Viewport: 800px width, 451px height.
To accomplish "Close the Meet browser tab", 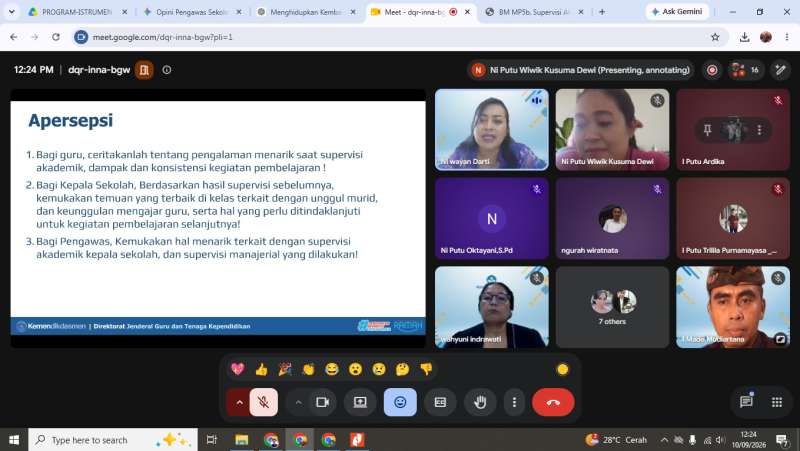I will click(x=467, y=12).
